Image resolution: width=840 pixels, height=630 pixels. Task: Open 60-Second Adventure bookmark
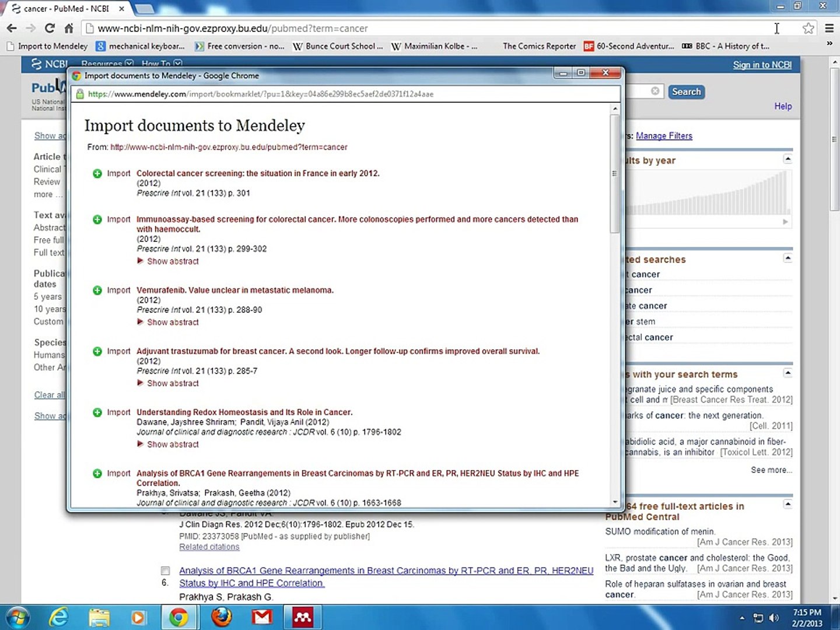629,46
